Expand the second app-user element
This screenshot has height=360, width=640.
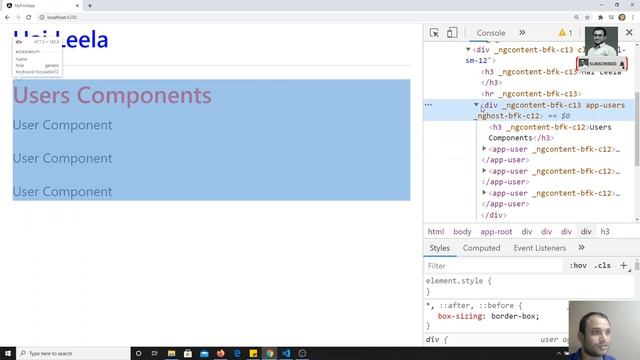pos(484,171)
